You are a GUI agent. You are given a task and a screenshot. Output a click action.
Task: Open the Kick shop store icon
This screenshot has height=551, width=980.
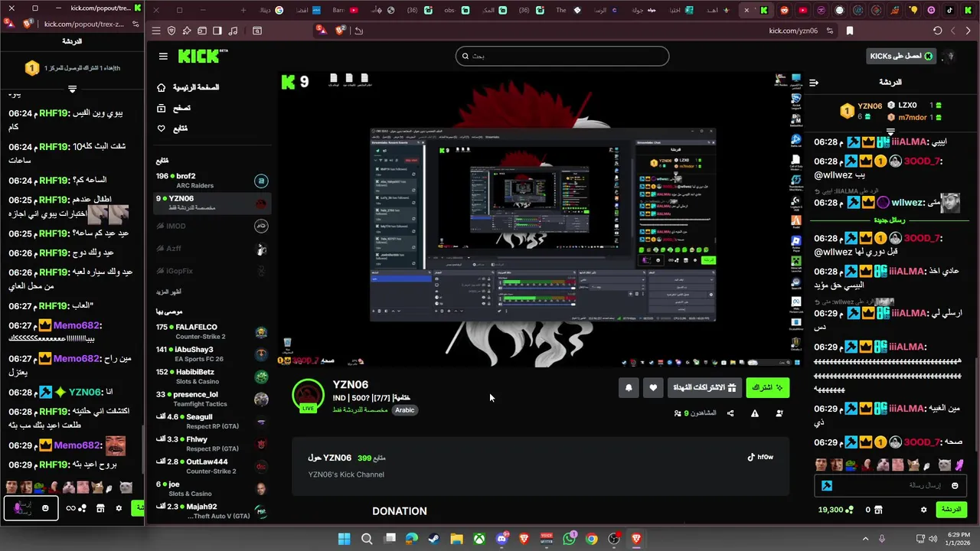coord(879,510)
